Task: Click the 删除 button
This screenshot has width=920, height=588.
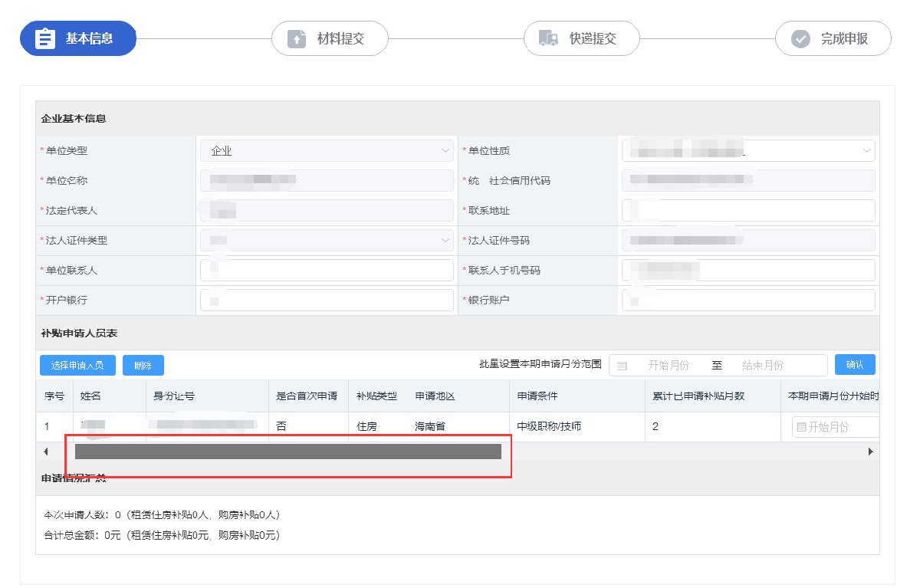Action: 143,366
